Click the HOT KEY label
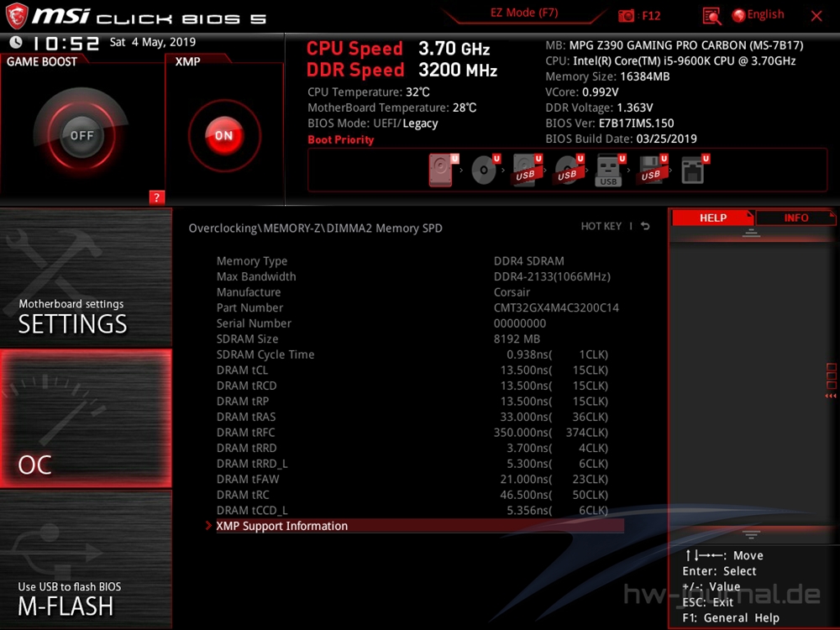840x630 pixels. (601, 226)
